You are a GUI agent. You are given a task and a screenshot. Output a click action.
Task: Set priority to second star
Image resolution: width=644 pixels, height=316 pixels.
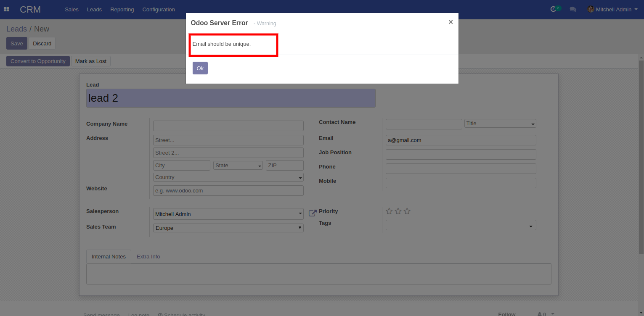pos(398,211)
